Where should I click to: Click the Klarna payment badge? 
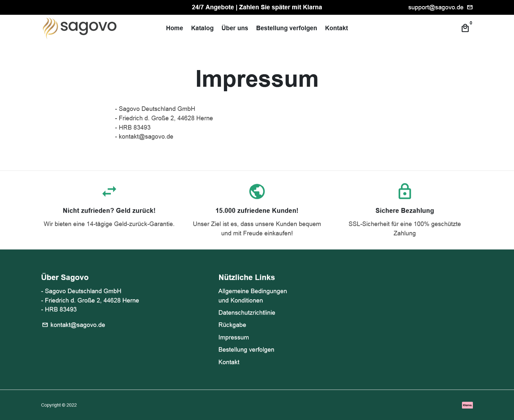pyautogui.click(x=467, y=405)
